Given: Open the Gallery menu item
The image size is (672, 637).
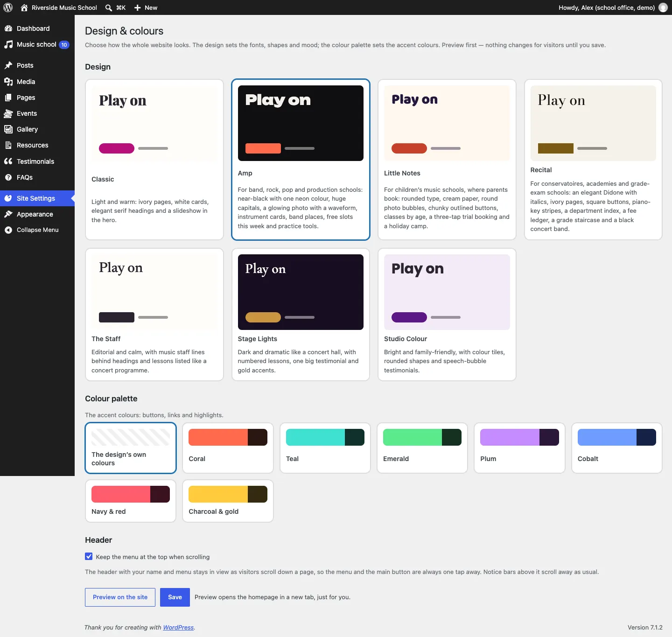Looking at the screenshot, I should pos(37,129).
